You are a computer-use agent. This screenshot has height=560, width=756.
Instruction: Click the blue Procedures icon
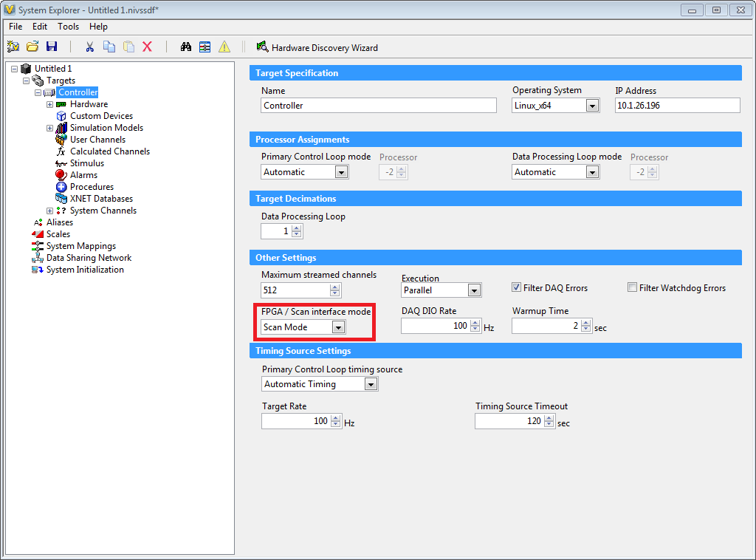(x=61, y=187)
